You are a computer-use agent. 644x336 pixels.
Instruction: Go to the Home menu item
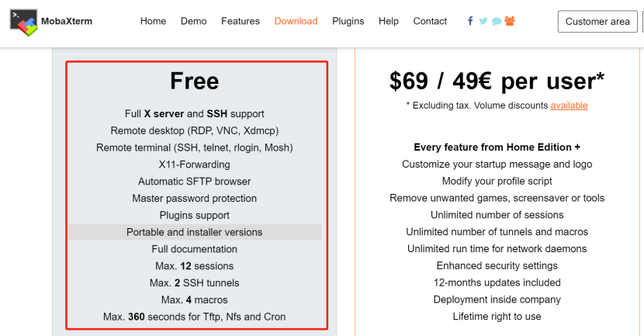(153, 21)
